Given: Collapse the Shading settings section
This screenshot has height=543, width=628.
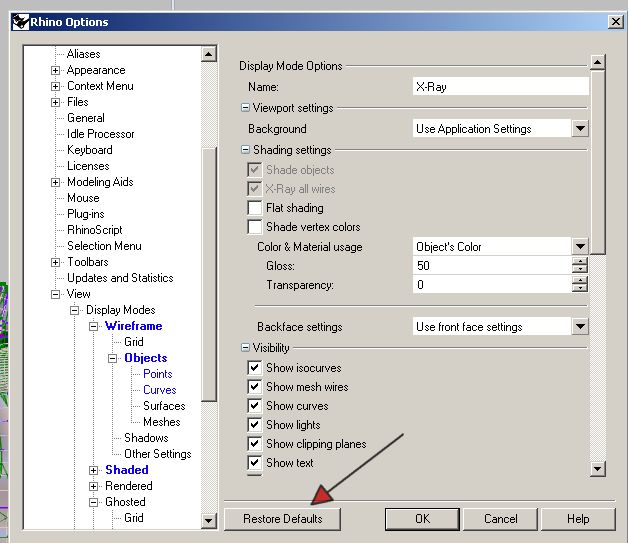Looking at the screenshot, I should tap(245, 150).
